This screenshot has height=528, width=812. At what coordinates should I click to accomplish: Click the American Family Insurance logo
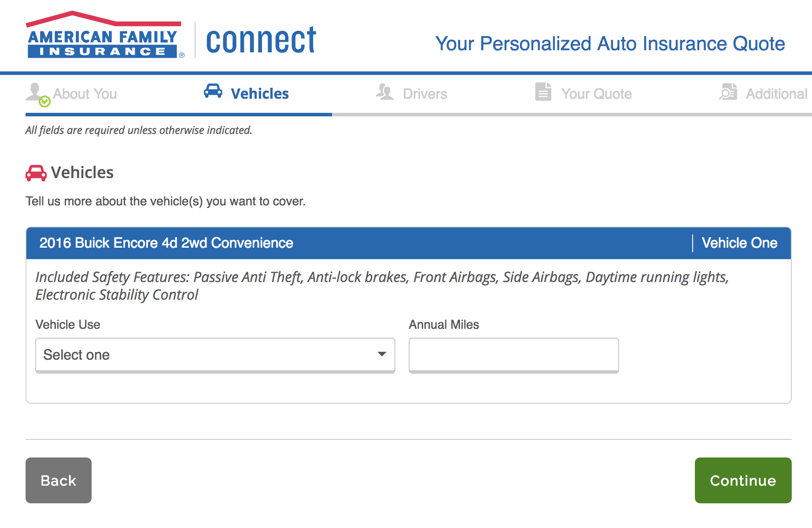point(105,36)
